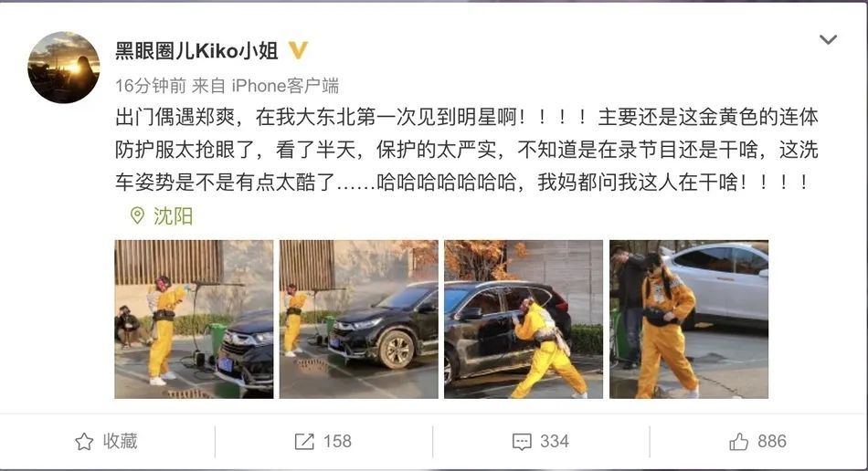Image resolution: width=868 pixels, height=471 pixels.
Task: Open first photo of yellow suit washing car
Action: [x=194, y=319]
